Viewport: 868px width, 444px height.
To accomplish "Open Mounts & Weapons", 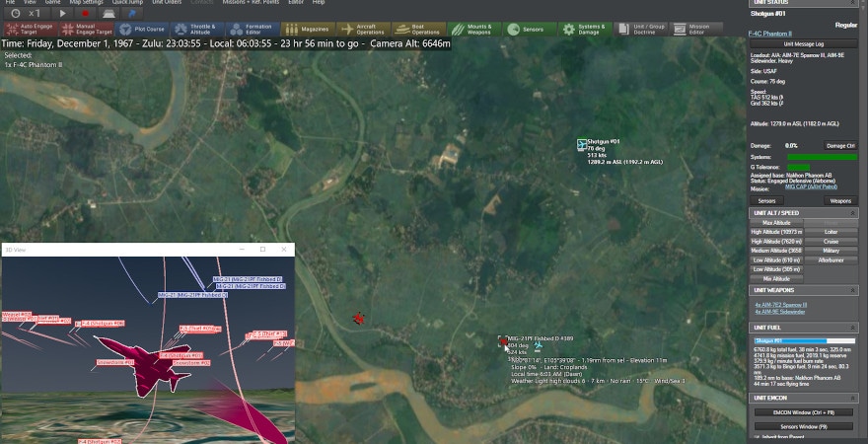I will (x=474, y=29).
